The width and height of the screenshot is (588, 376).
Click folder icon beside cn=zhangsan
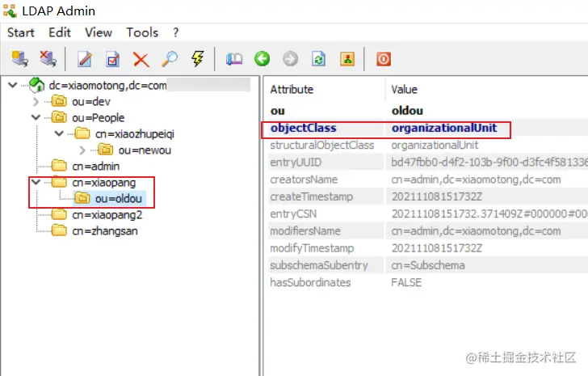coord(59,230)
